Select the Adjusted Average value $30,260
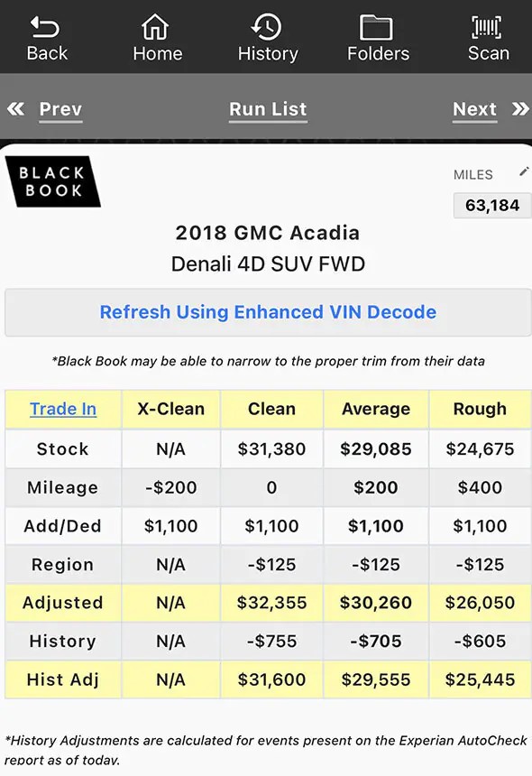Screen dimensions: 532x776 pos(375,603)
